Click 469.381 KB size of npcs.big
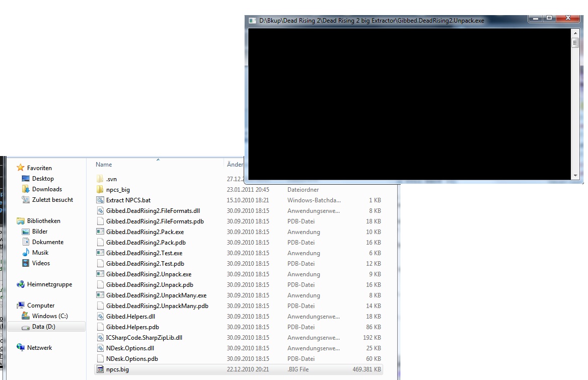This screenshot has width=588, height=380. coord(367,369)
